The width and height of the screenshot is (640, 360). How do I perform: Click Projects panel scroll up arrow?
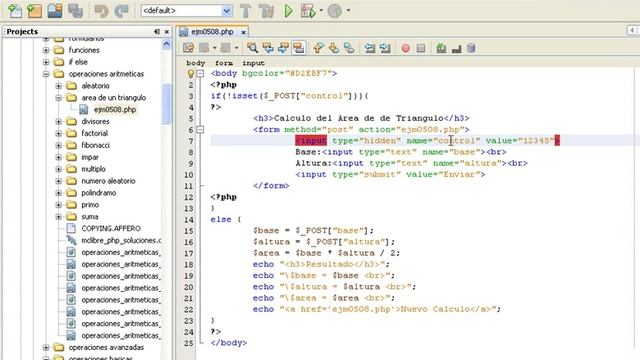point(167,44)
